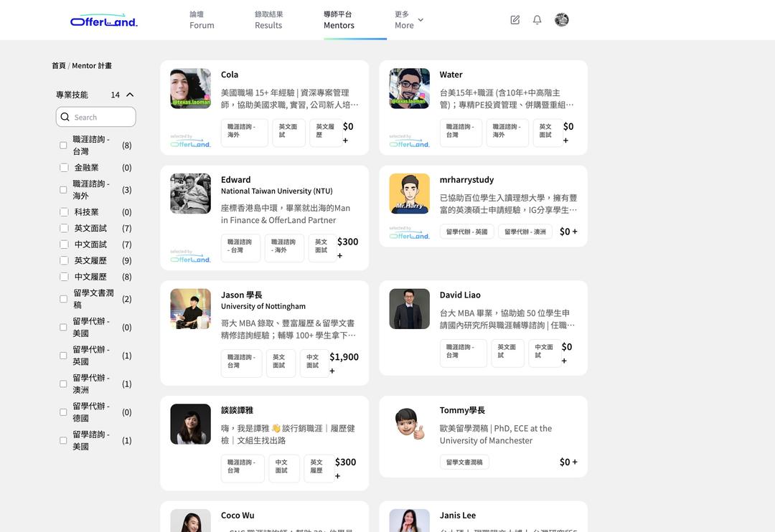The height and width of the screenshot is (532, 775).
Task: Expand the More dropdown menu
Action: [409, 20]
